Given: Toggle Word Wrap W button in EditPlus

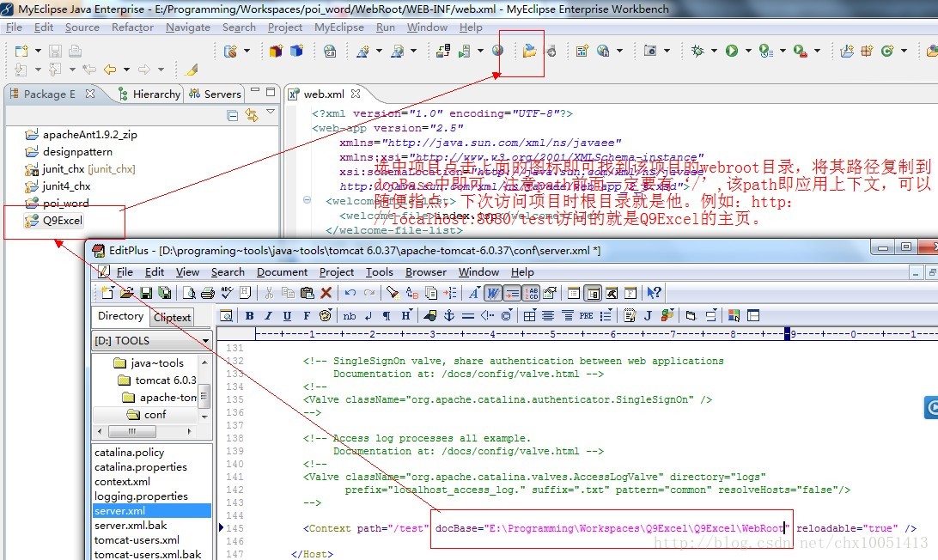Looking at the screenshot, I should pos(492,293).
